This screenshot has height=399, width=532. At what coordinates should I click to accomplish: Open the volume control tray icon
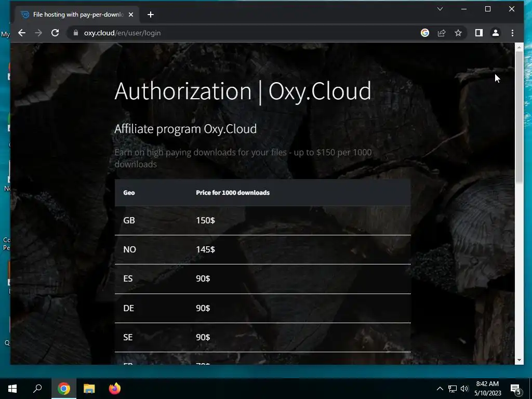[x=464, y=389]
